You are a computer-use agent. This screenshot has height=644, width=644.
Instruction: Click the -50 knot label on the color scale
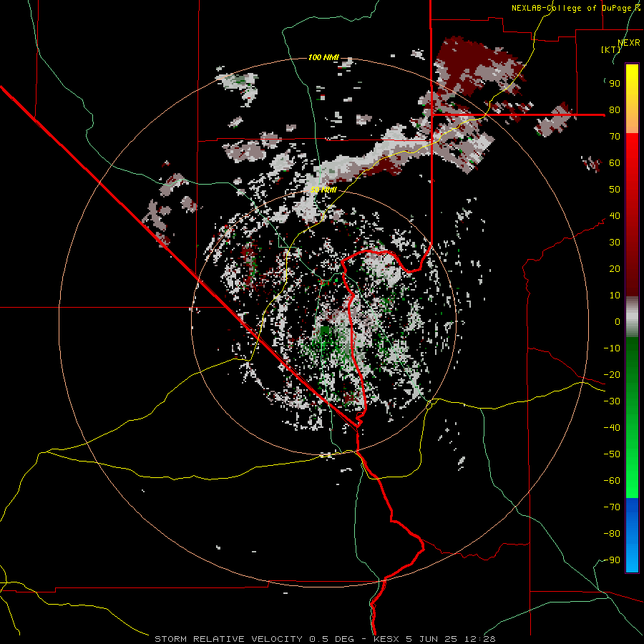point(612,454)
